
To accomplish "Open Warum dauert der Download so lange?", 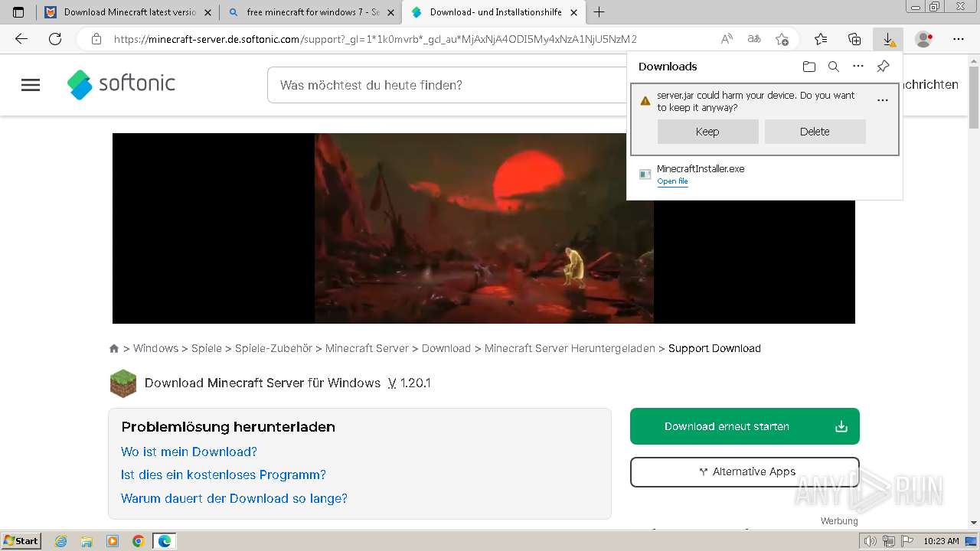I will [x=234, y=498].
